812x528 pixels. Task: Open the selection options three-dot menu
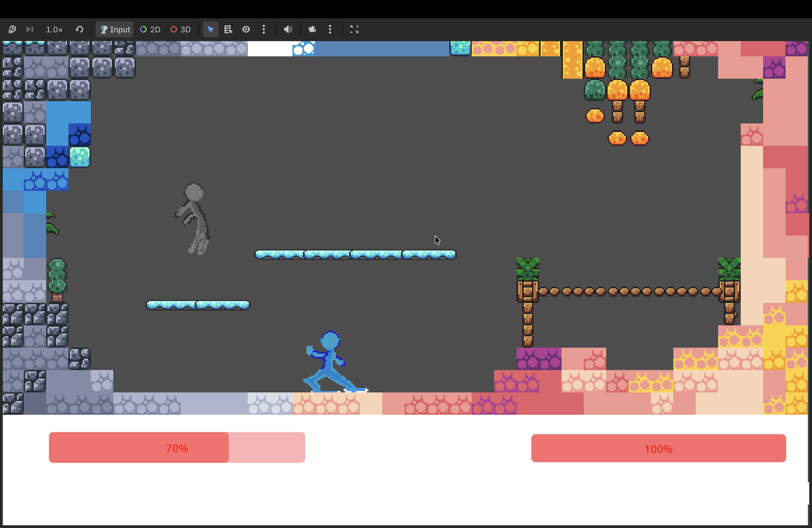tap(264, 30)
